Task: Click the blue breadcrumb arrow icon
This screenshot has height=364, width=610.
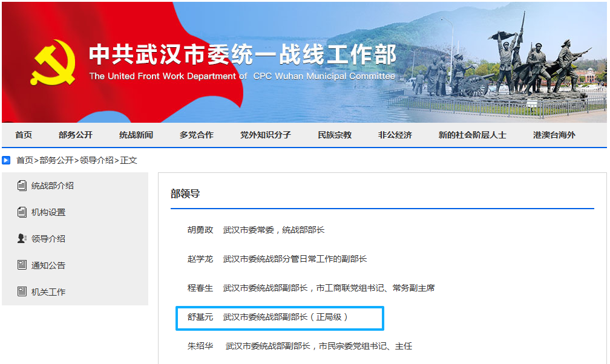Action: click(x=6, y=160)
